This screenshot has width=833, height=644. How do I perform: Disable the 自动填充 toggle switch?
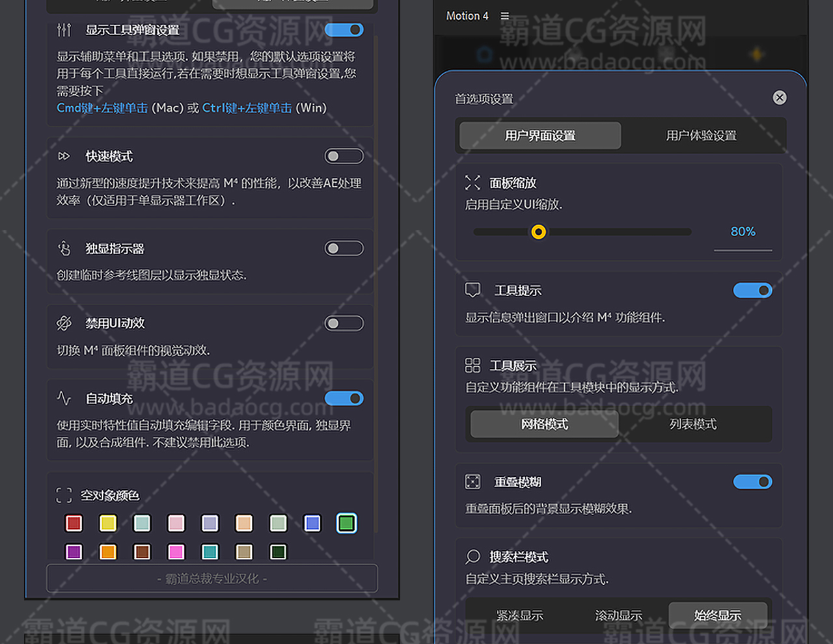click(x=344, y=398)
